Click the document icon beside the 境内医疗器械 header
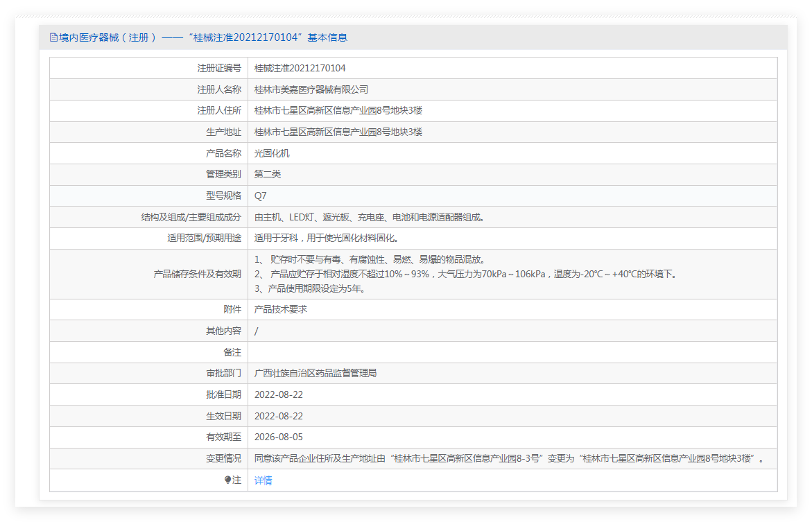 coord(53,37)
